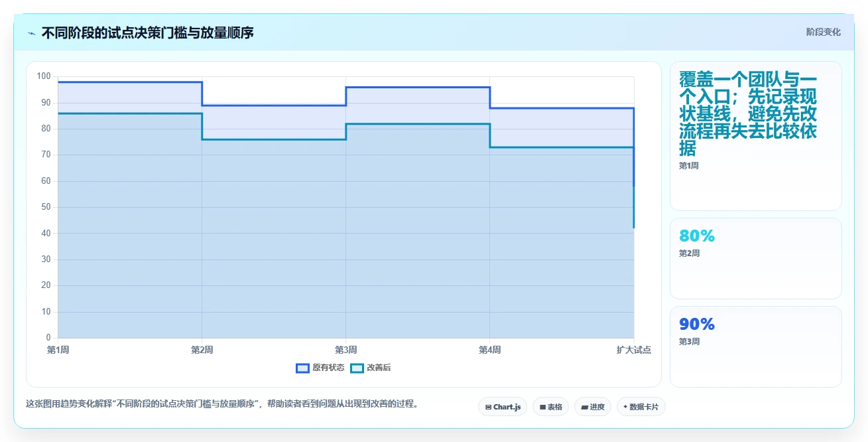Click the 表格 tag
Image resolution: width=868 pixels, height=442 pixels.
tap(550, 407)
